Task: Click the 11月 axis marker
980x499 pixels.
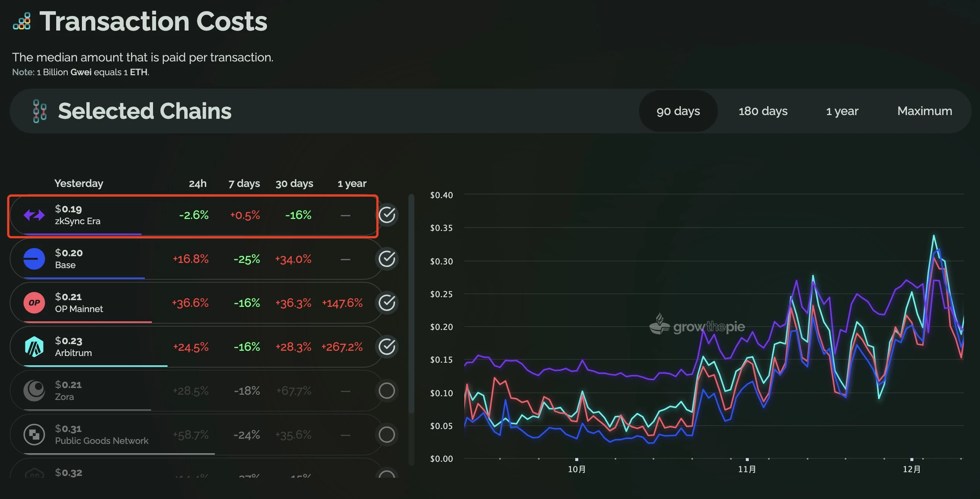Action: (747, 469)
